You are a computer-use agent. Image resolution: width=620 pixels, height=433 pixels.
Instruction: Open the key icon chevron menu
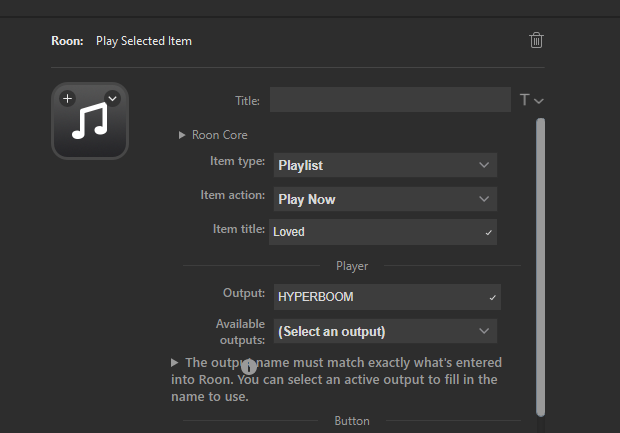click(x=112, y=98)
